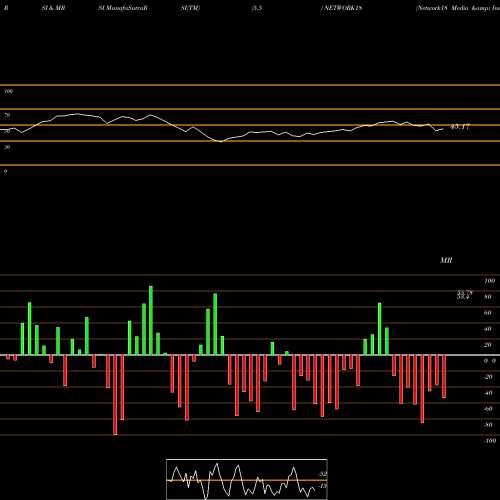Click the NETWORK18 ticker text in the header
The height and width of the screenshot is (500, 500).
(x=342, y=8)
